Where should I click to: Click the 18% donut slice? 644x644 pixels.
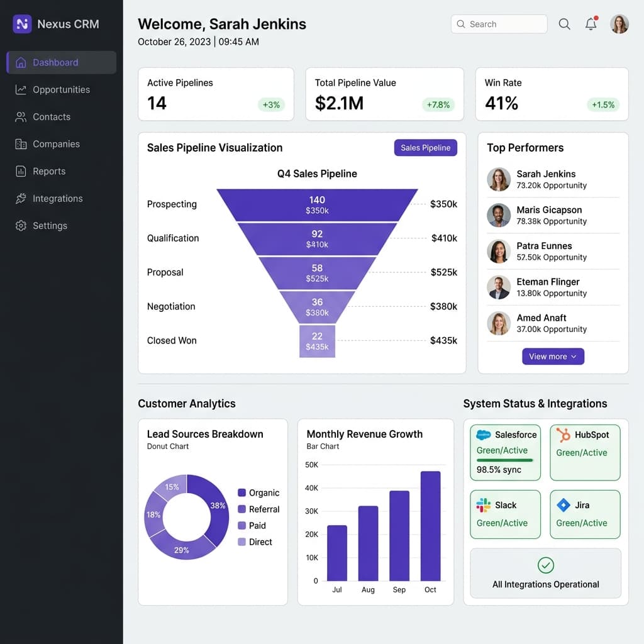[x=153, y=514]
